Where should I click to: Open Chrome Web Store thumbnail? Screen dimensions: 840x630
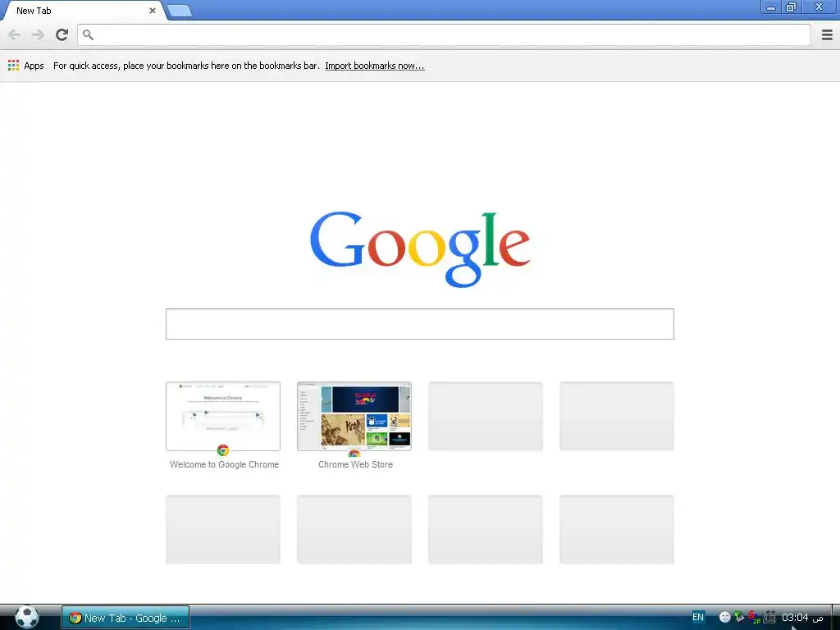[354, 416]
